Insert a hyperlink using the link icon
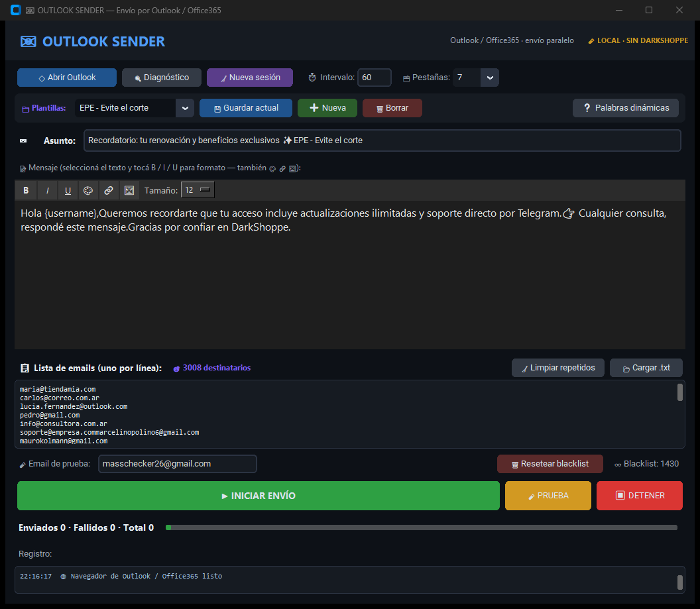 tap(109, 190)
